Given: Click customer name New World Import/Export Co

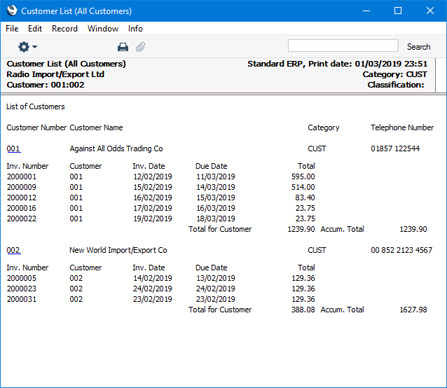Looking at the screenshot, I should pos(118,250).
